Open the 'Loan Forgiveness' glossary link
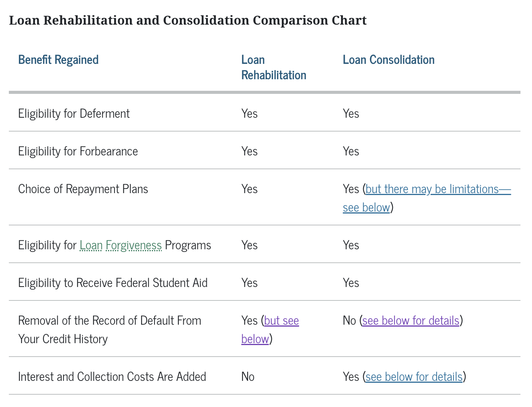The width and height of the screenshot is (532, 407). tap(121, 245)
